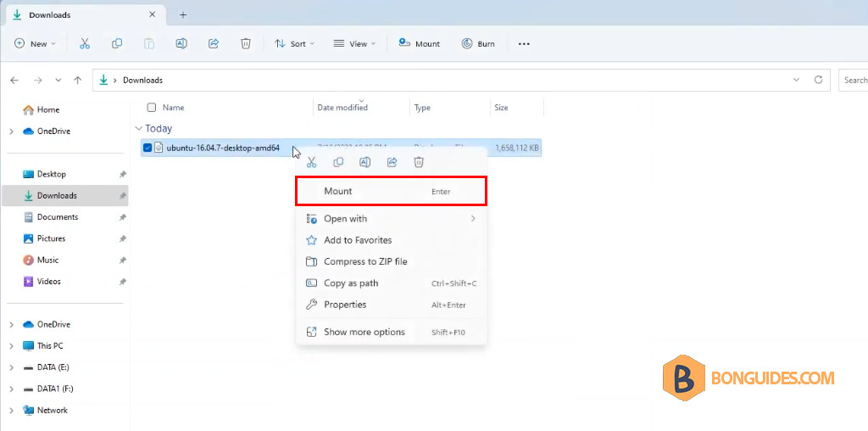
Task: Go up one folder level
Action: [x=78, y=81]
